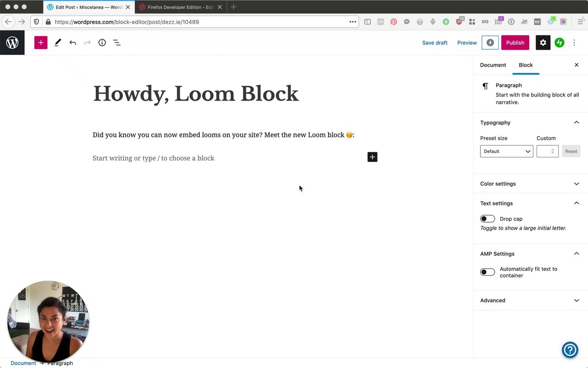The height and width of the screenshot is (368, 588).
Task: Toggle the Drop cap switch
Action: [487, 219]
